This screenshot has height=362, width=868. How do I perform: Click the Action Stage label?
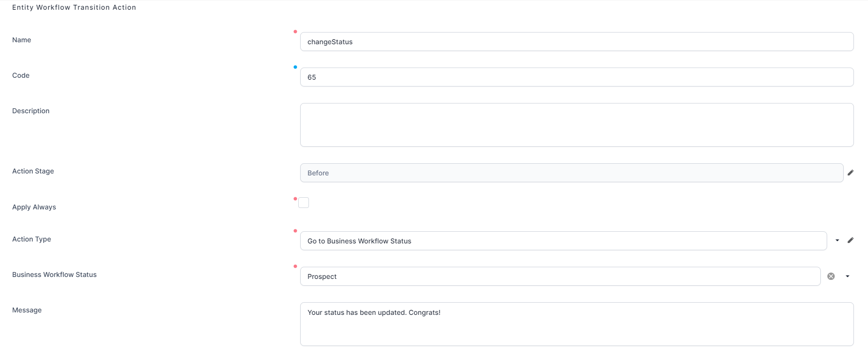(33, 171)
